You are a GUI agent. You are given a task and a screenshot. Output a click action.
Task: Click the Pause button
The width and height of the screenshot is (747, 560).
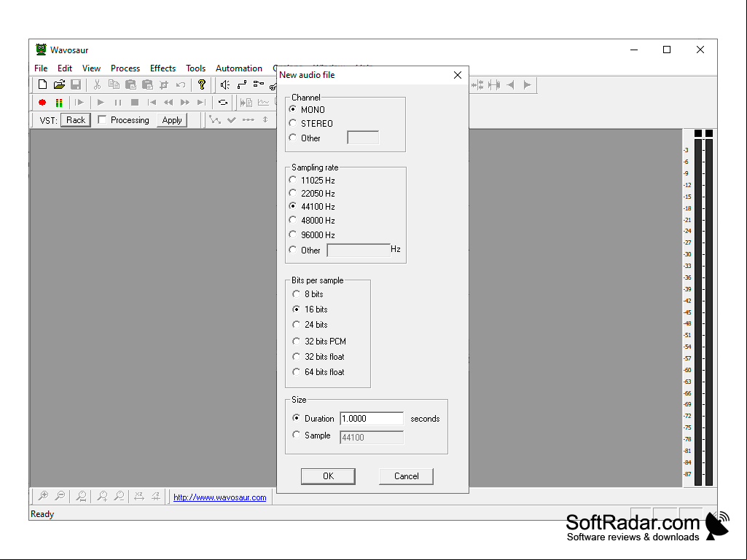pyautogui.click(x=117, y=103)
